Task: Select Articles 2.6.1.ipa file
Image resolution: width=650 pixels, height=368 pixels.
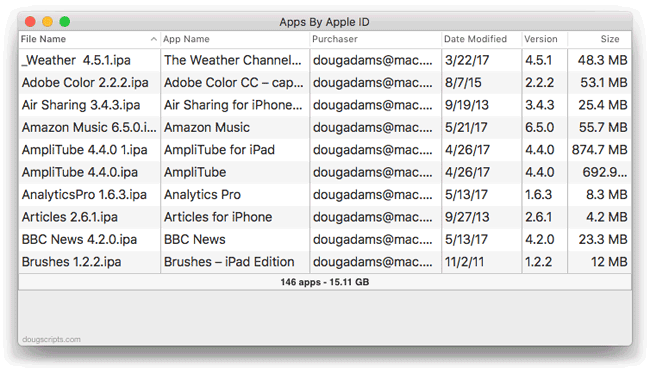Action: coord(70,217)
